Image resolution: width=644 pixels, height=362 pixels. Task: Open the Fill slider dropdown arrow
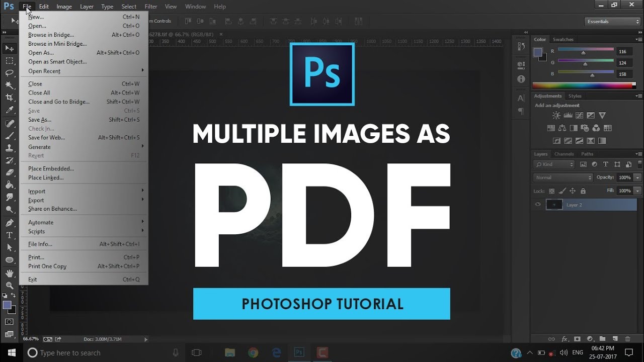coord(637,191)
